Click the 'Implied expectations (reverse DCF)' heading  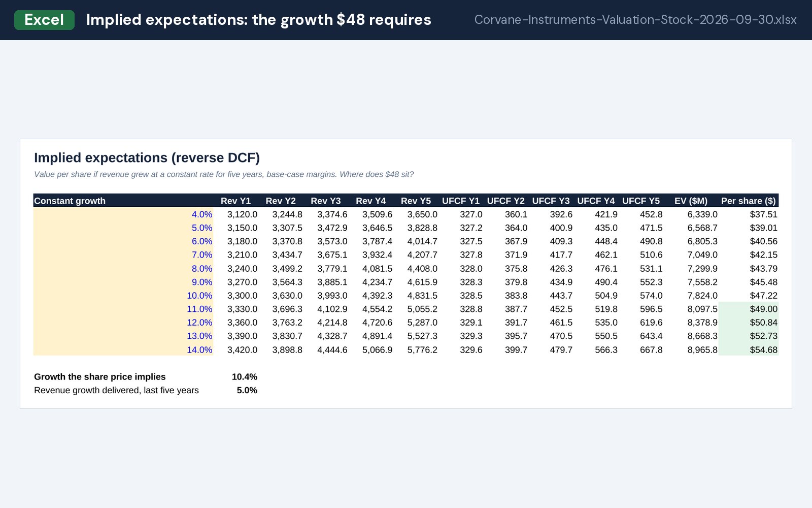click(147, 157)
